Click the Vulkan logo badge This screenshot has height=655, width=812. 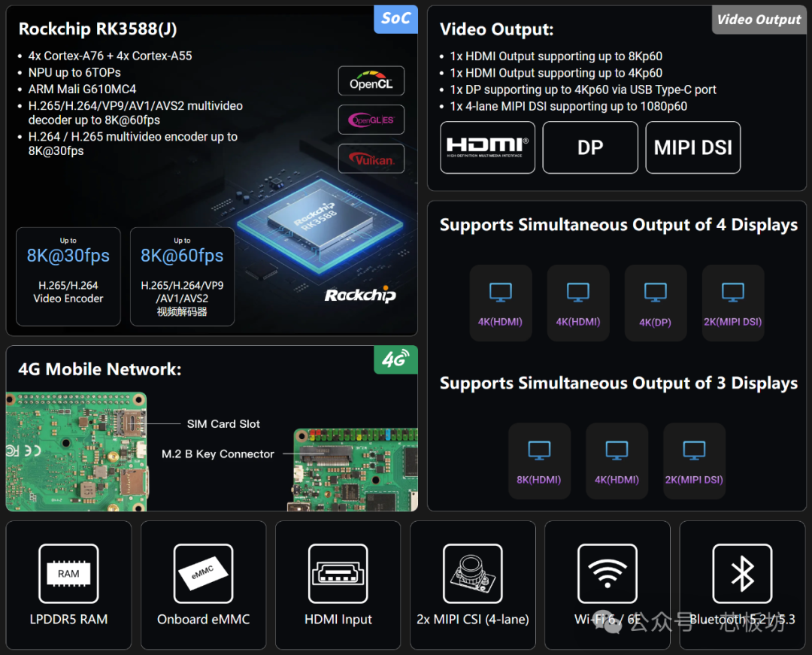click(371, 159)
